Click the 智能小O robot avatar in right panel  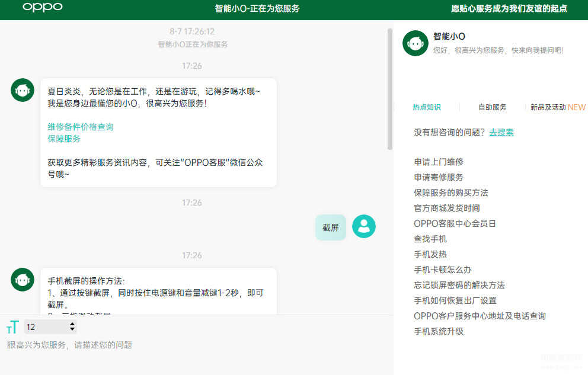tap(415, 43)
